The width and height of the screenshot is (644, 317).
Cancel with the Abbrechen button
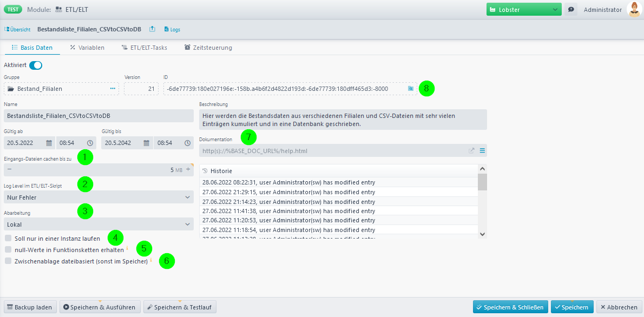click(619, 307)
